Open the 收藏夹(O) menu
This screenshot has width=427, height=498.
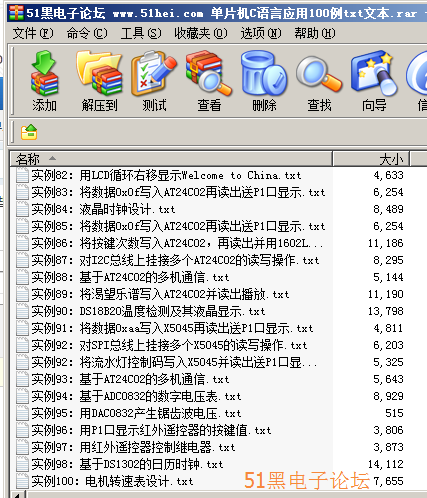(201, 33)
